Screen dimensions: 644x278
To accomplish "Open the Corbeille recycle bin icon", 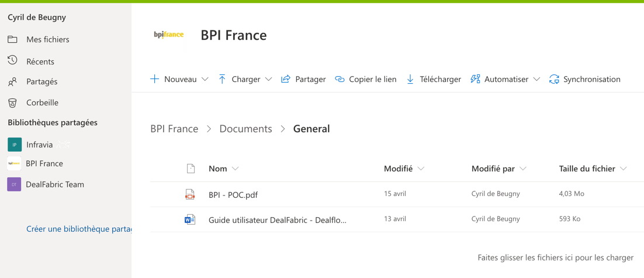I will tap(12, 103).
